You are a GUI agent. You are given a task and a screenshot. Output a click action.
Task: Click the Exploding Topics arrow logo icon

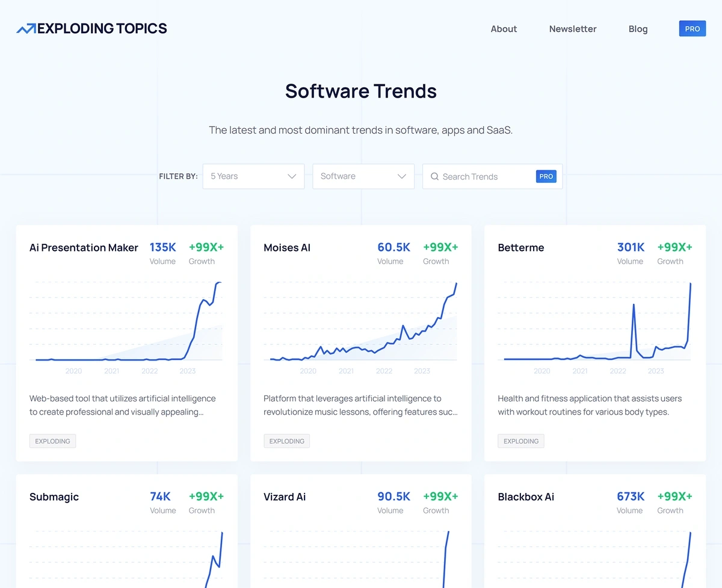[x=26, y=29]
